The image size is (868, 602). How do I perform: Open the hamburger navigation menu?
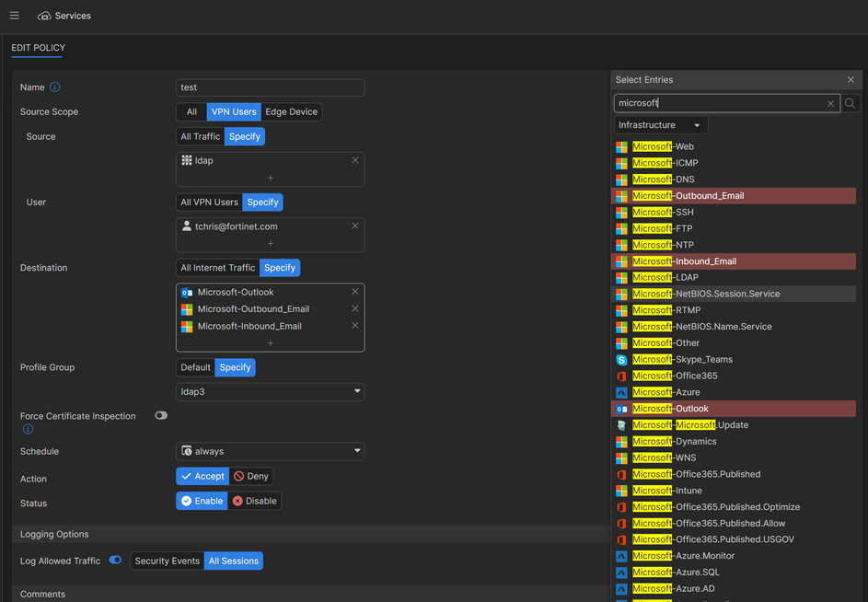point(14,16)
